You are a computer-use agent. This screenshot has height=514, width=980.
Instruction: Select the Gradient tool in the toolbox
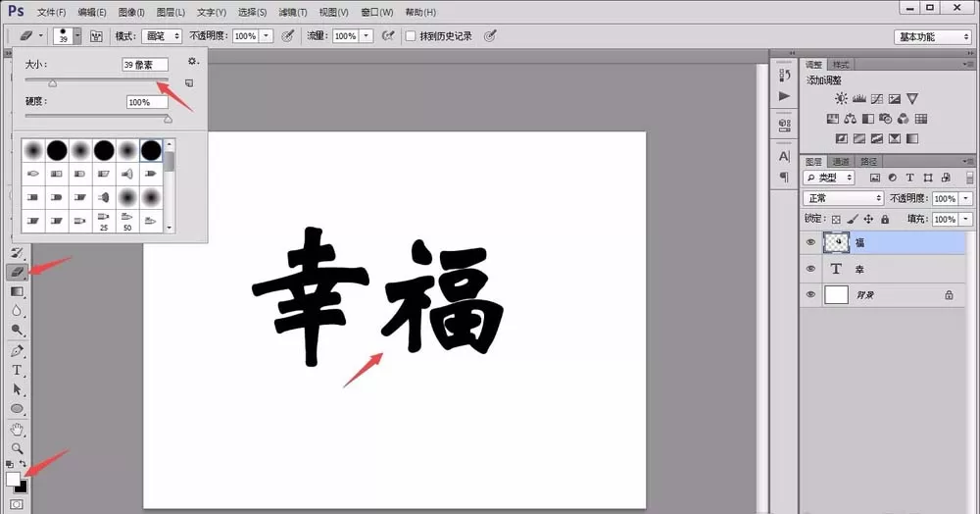[17, 291]
